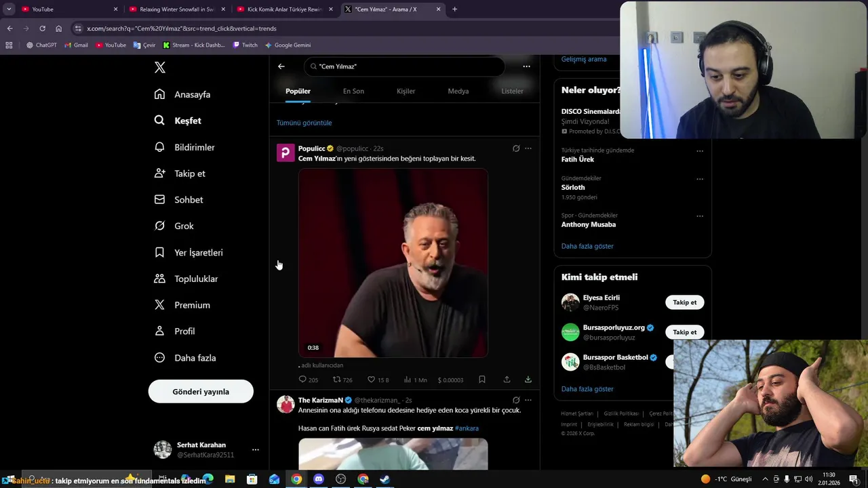Click Tümünü görüntüle link
868x488 pixels.
pos(304,123)
